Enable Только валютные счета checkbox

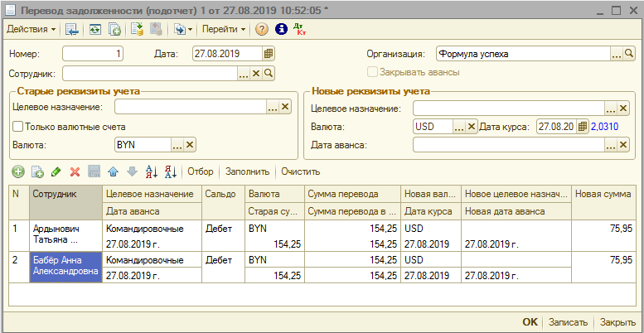17,126
